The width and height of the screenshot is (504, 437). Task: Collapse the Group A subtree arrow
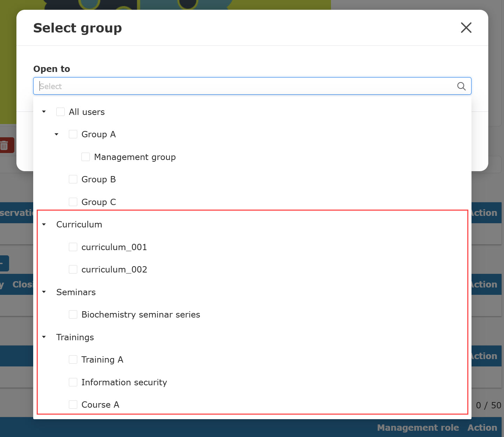(x=57, y=134)
